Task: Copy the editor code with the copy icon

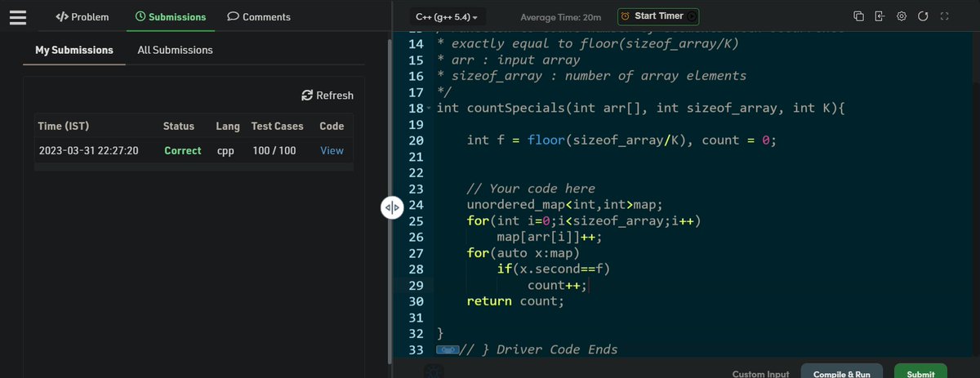Action: pyautogui.click(x=858, y=16)
